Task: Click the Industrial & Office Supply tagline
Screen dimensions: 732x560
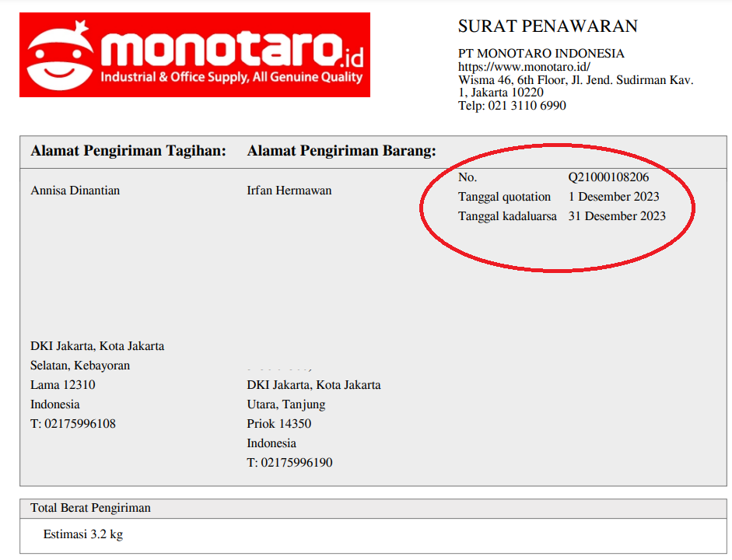Action: click(232, 77)
